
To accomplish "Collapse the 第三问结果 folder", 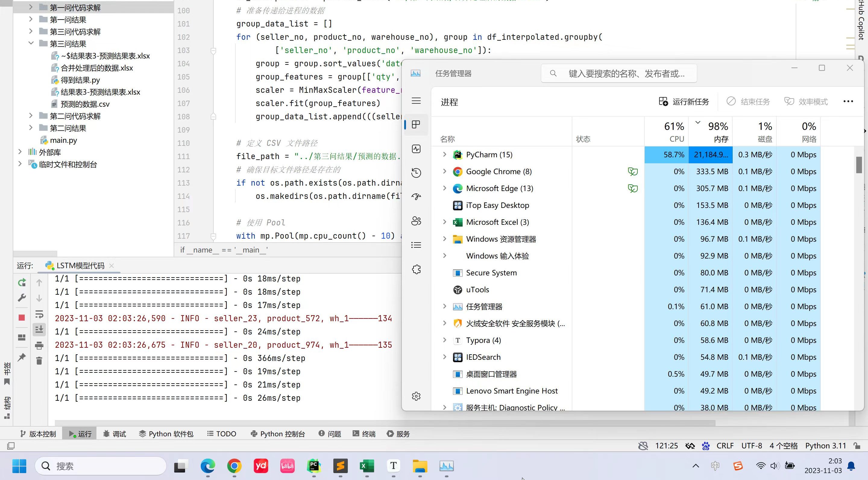I will 31,43.
